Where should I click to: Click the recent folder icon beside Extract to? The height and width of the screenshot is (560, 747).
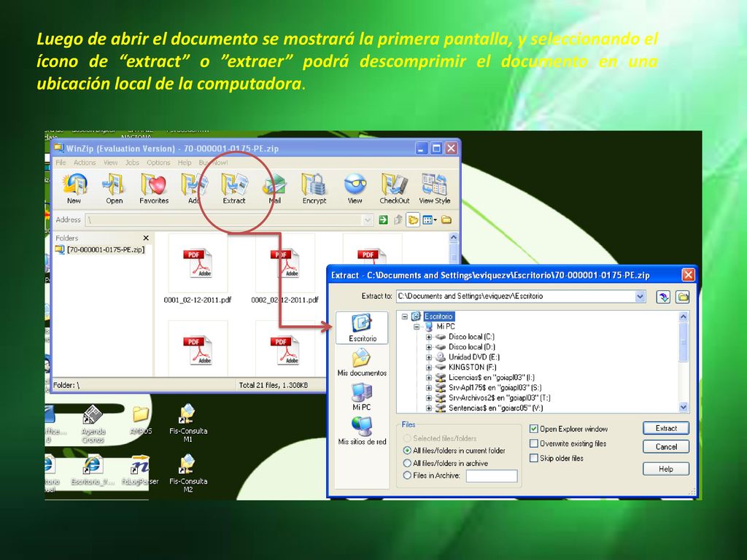(x=663, y=297)
